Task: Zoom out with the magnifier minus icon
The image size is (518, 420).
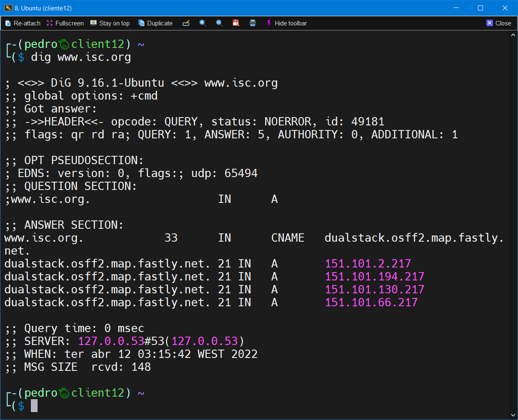Action: pos(219,23)
